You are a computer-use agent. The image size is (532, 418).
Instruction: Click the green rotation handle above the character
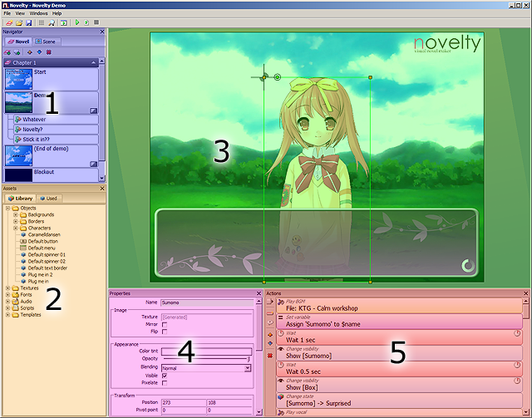(x=277, y=77)
